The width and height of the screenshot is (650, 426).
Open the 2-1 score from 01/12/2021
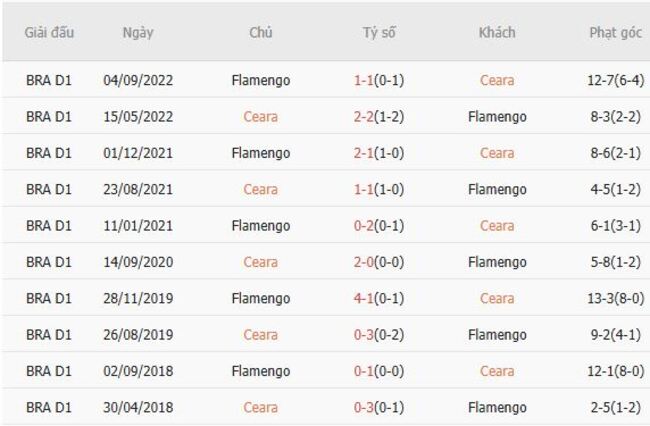click(x=366, y=153)
